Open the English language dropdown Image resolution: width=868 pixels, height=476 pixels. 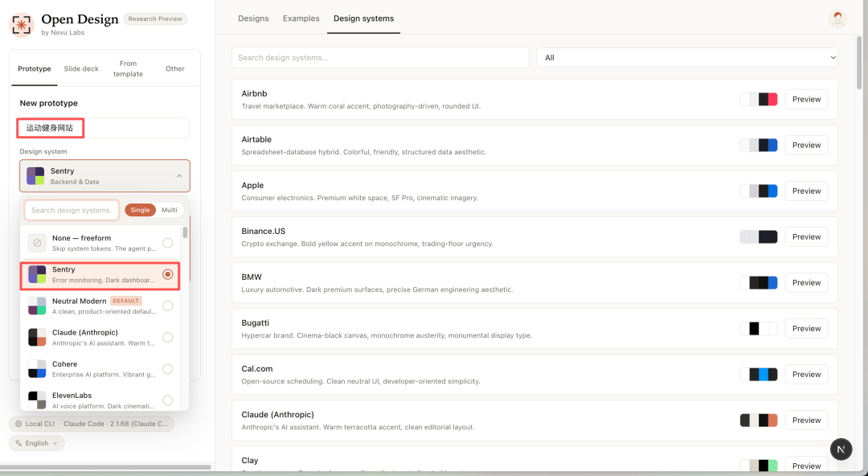[x=36, y=443]
